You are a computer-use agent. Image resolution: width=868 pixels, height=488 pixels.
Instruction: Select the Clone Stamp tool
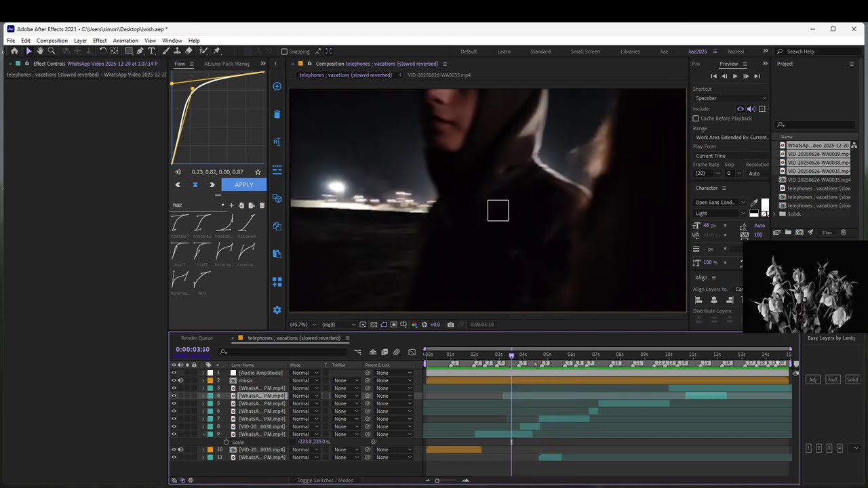pos(177,51)
